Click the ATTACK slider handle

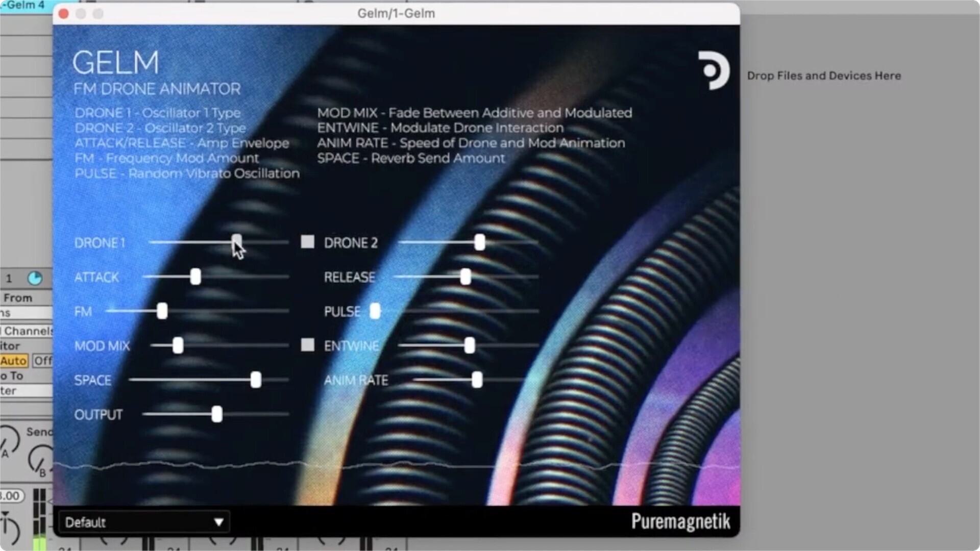[195, 277]
